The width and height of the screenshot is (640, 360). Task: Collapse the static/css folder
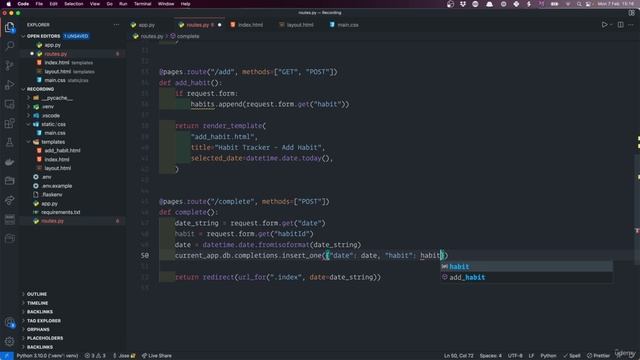point(53,124)
